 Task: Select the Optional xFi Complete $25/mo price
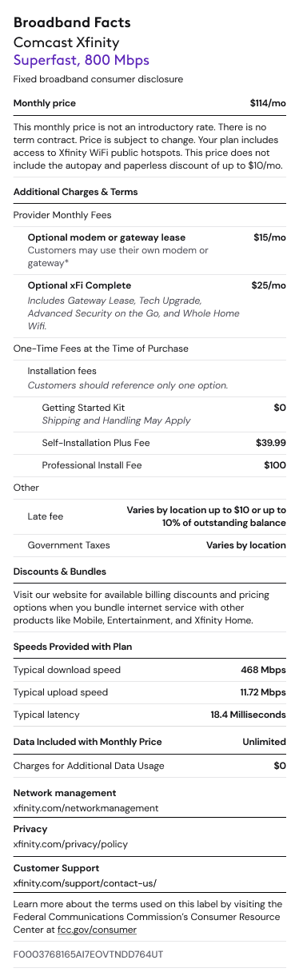269,285
